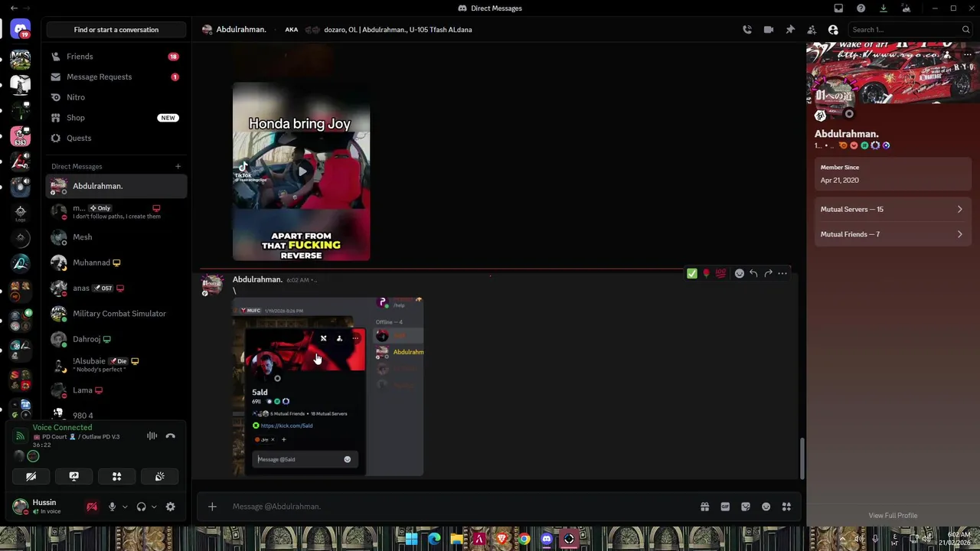Toggle noise suppression waveform icon
Viewport: 980px width, 551px height.
(x=152, y=436)
